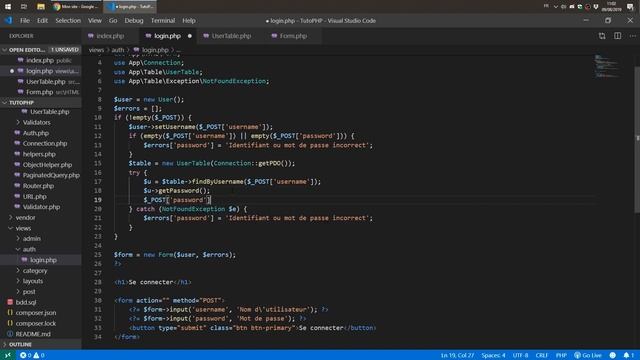Click the unsaved dot on login.php tab

coord(190,36)
